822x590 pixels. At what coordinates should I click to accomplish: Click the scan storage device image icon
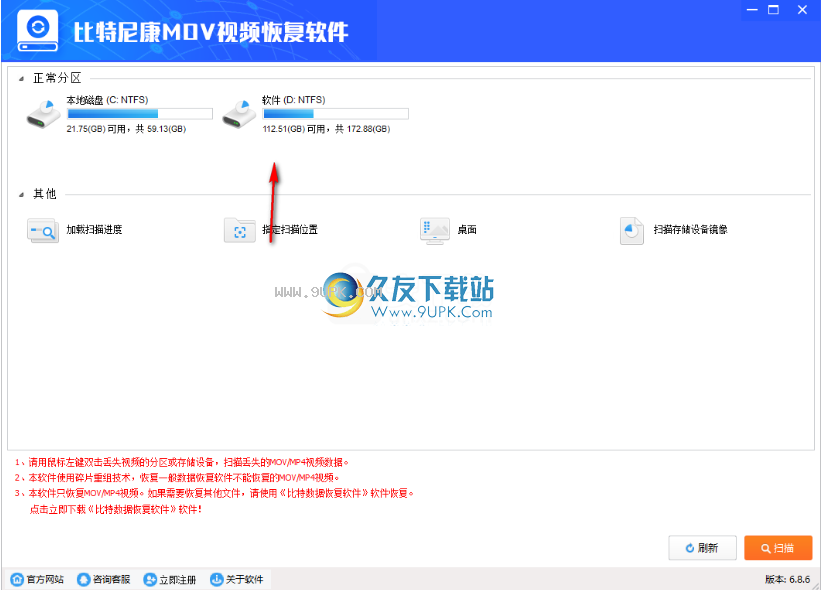pos(632,231)
